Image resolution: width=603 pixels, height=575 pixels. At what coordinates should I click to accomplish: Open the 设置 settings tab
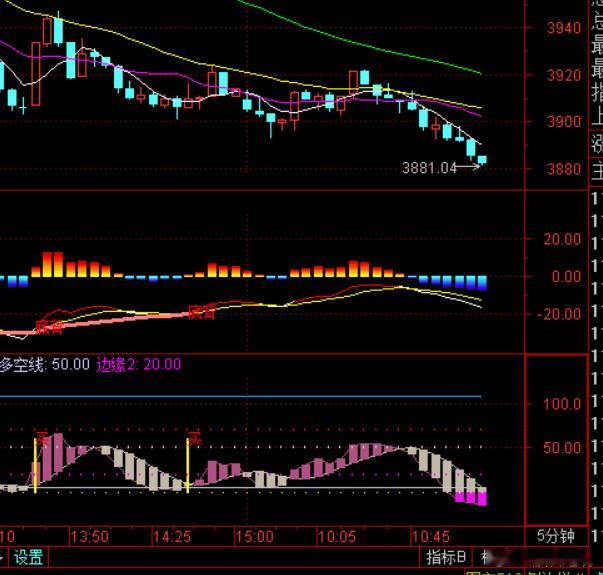(x=28, y=557)
